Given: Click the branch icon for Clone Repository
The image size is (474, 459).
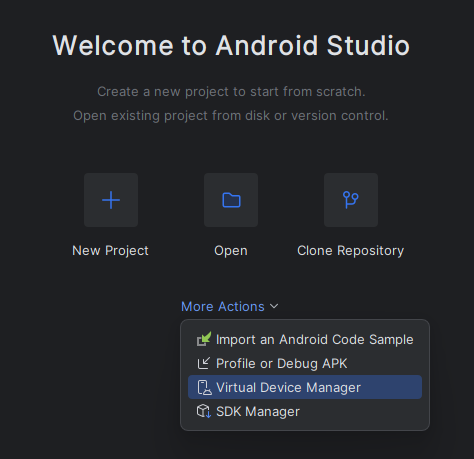Looking at the screenshot, I should pos(351,200).
